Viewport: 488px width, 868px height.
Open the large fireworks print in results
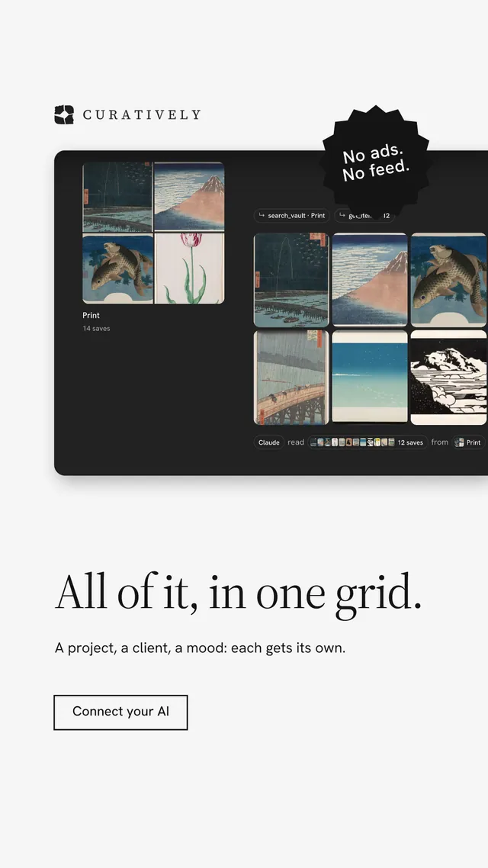pyautogui.click(x=291, y=280)
